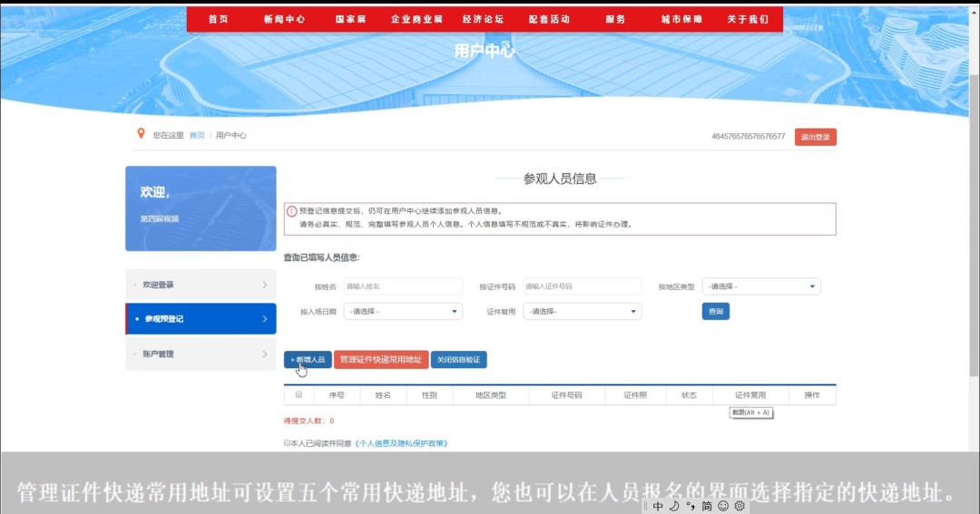Image resolution: width=980 pixels, height=514 pixels.
Task: Open the 证件复用 dropdown
Action: point(582,311)
